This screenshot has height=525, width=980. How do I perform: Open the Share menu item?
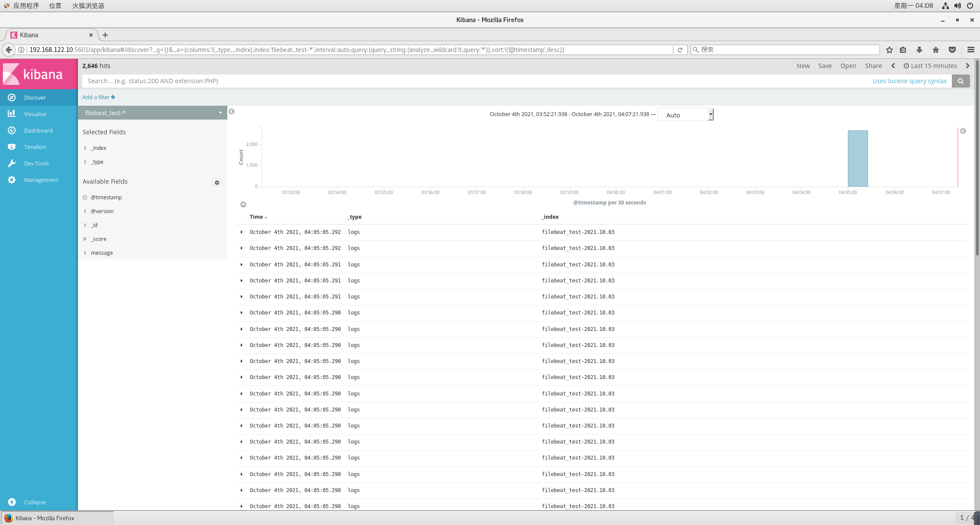click(x=873, y=66)
